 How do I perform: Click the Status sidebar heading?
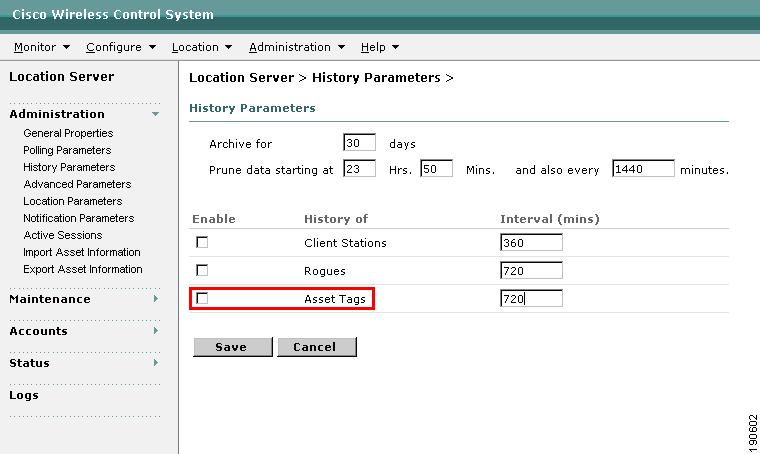pos(29,363)
